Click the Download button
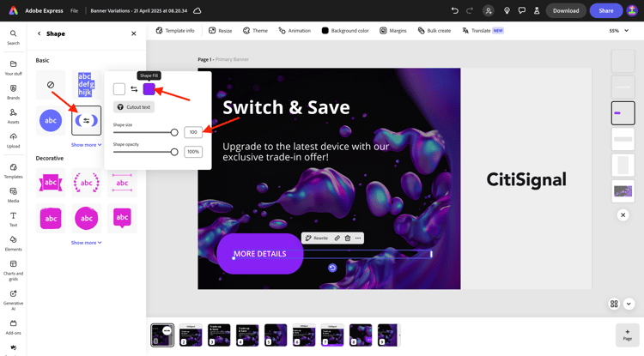This screenshot has width=644, height=356. pyautogui.click(x=566, y=10)
